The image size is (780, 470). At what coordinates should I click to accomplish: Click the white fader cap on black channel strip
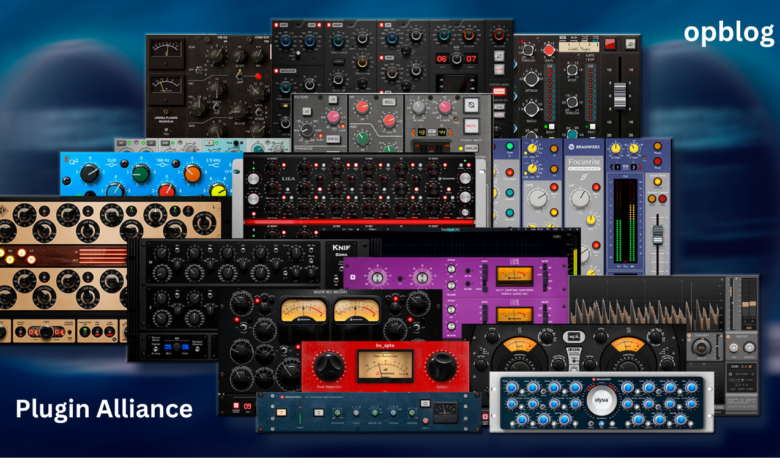(619, 95)
